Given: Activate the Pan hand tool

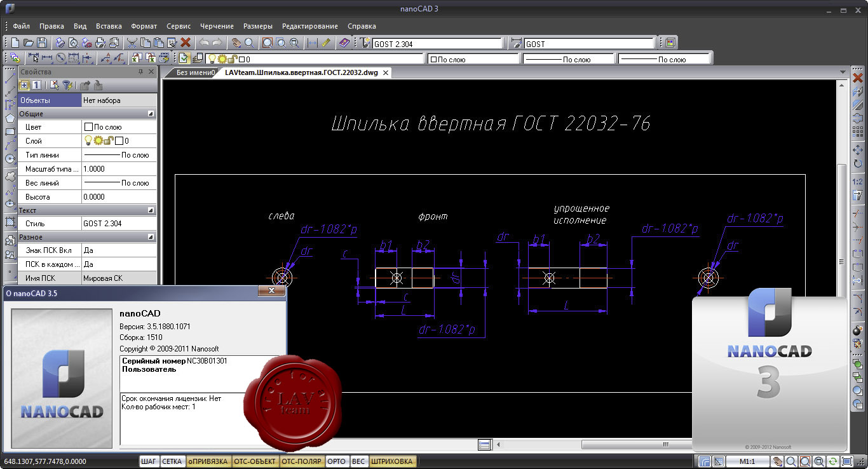Looking at the screenshot, I should point(236,43).
